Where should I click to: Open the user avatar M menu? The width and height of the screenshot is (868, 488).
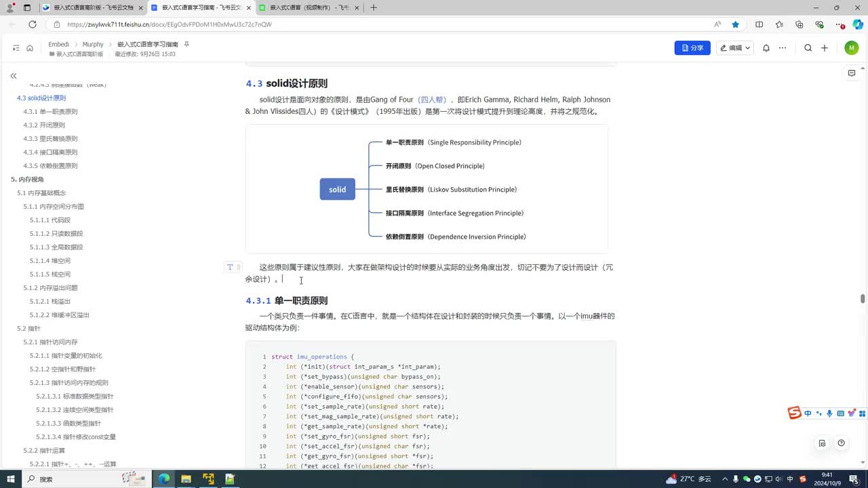852,48
